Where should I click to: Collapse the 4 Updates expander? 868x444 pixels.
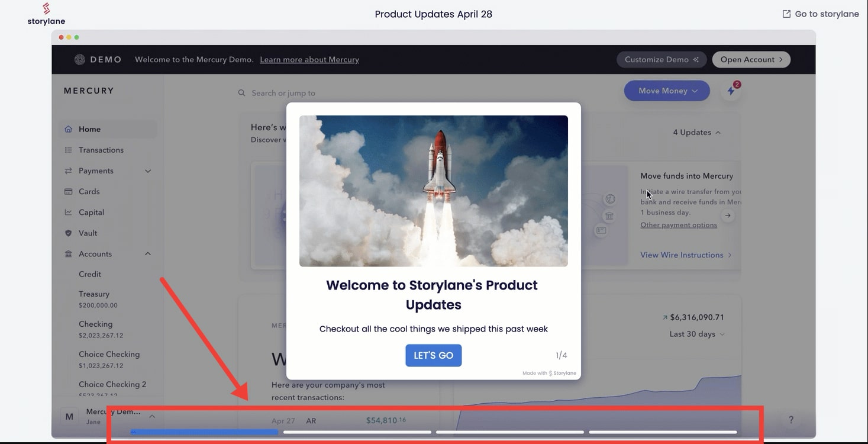click(x=697, y=133)
